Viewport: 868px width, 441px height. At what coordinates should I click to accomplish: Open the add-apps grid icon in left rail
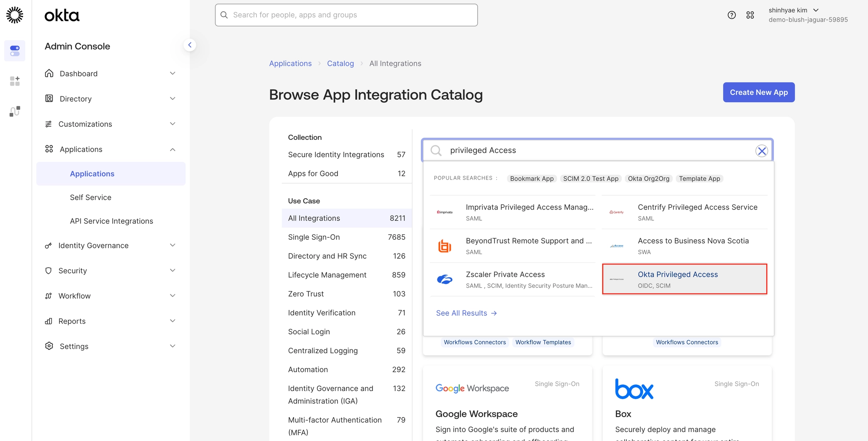tap(15, 81)
